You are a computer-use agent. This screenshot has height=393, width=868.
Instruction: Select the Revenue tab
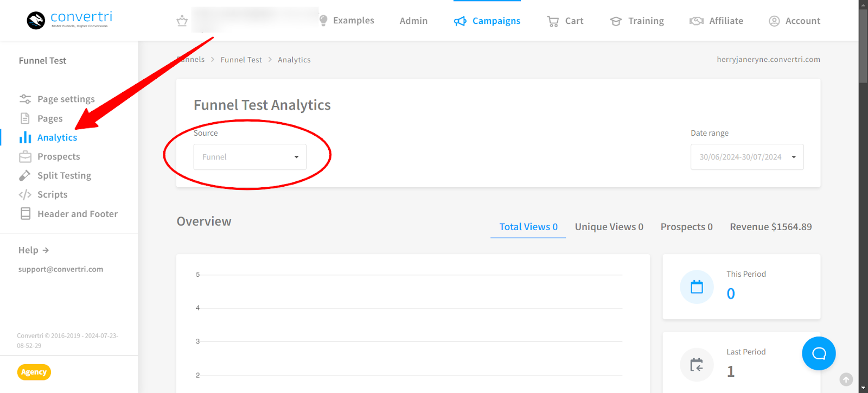point(770,227)
